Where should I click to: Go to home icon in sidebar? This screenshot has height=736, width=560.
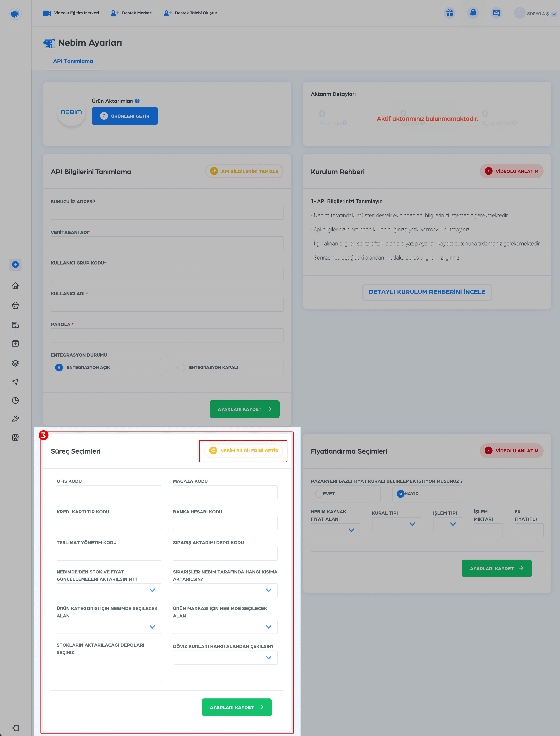pos(15,286)
